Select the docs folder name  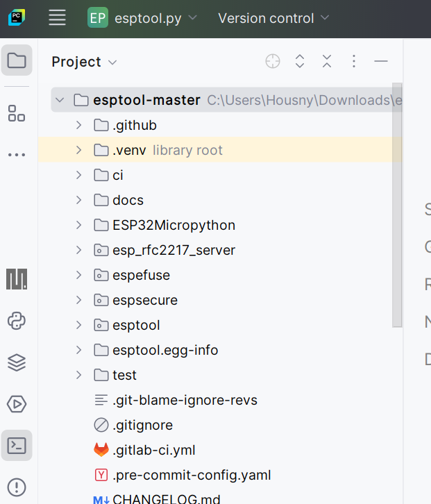[128, 200]
